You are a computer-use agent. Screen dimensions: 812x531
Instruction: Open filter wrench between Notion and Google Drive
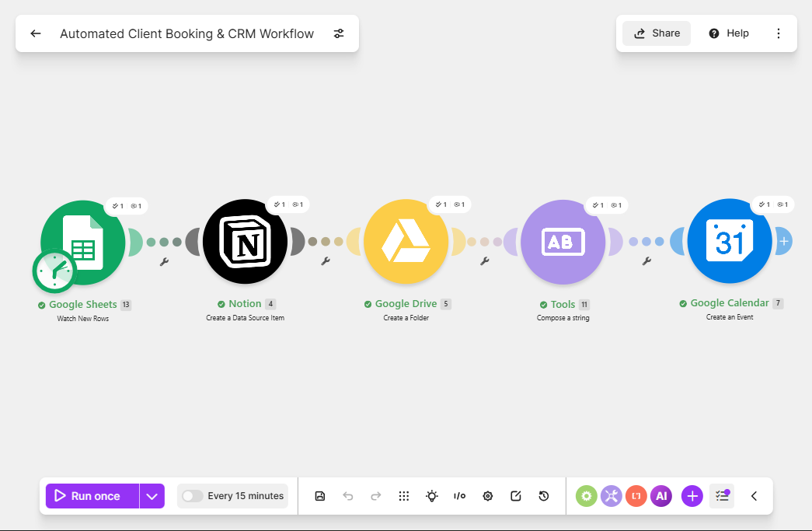[326, 261]
